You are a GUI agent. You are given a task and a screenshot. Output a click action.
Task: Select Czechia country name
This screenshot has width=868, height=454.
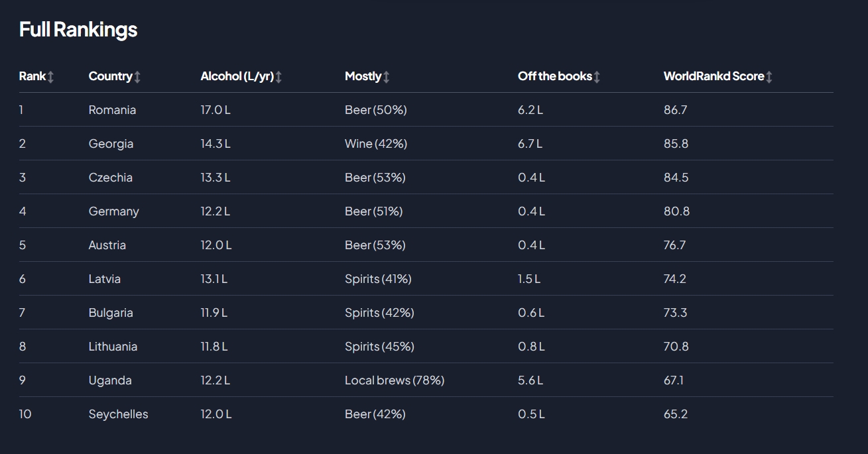110,178
